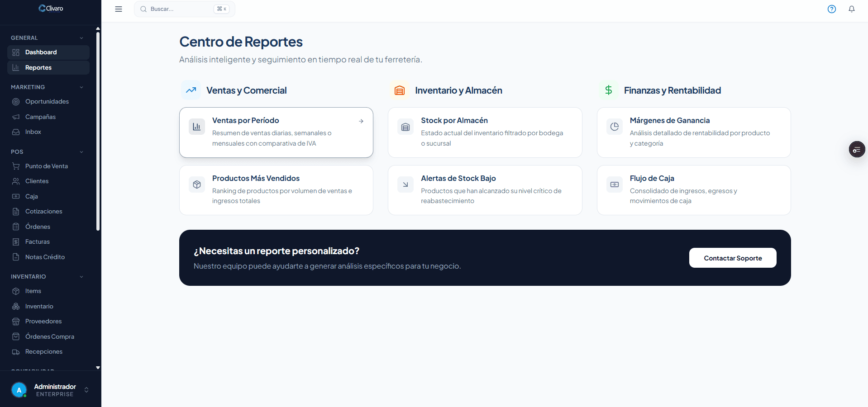Click the floating filter toggle on right edge

click(857, 149)
